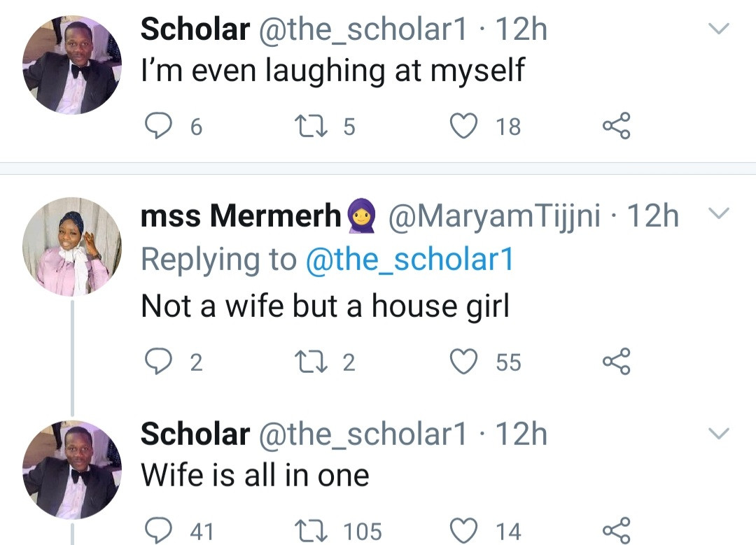
Task: Open options chevron on the "Wife is all in one" tweet
Action: click(720, 434)
